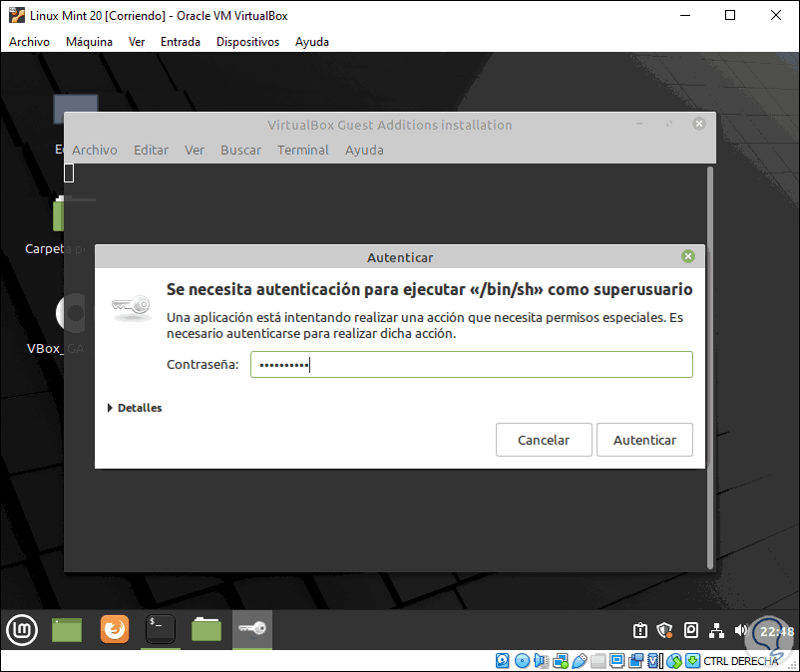Viewport: 800px width, 672px height.
Task: Open VirtualBox Máquina menu
Action: (x=90, y=42)
